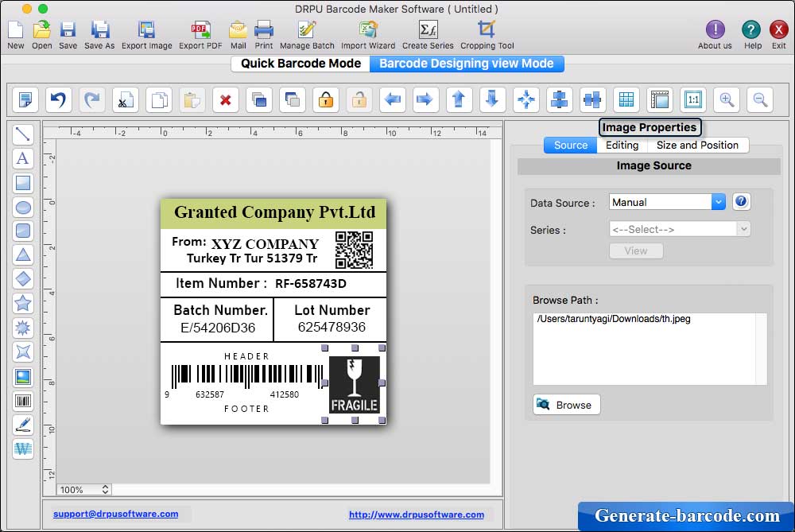
Task: Select the Text tool A
Action: point(23,158)
